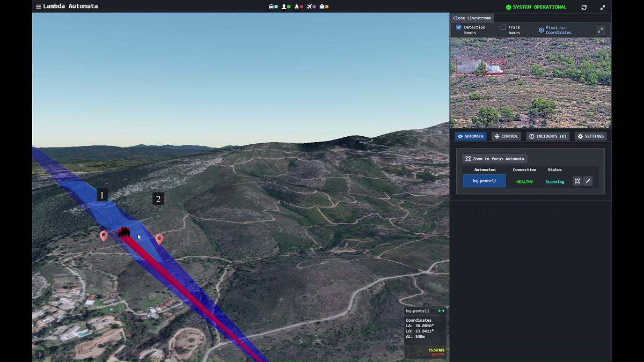Open the Settings tab

pos(590,136)
